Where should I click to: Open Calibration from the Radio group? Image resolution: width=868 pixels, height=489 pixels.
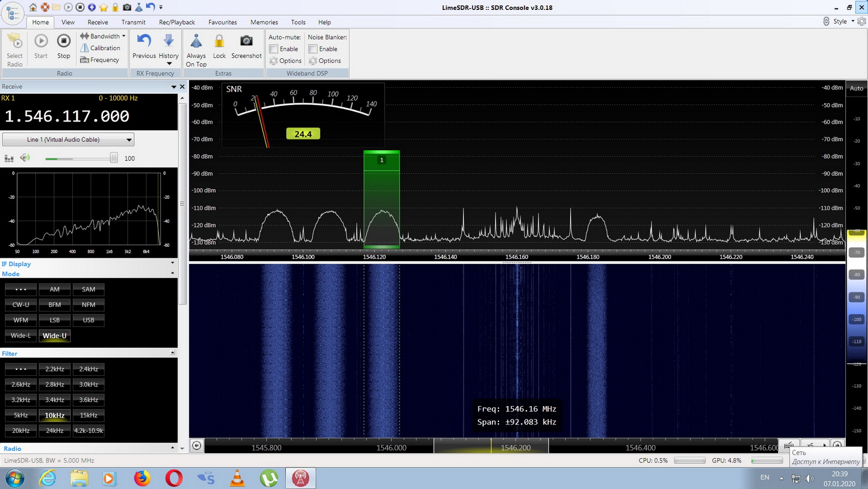(x=100, y=48)
